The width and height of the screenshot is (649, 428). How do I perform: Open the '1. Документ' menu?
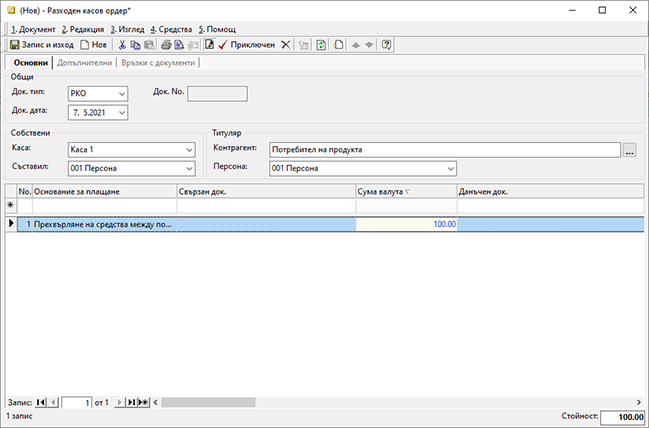pyautogui.click(x=33, y=29)
